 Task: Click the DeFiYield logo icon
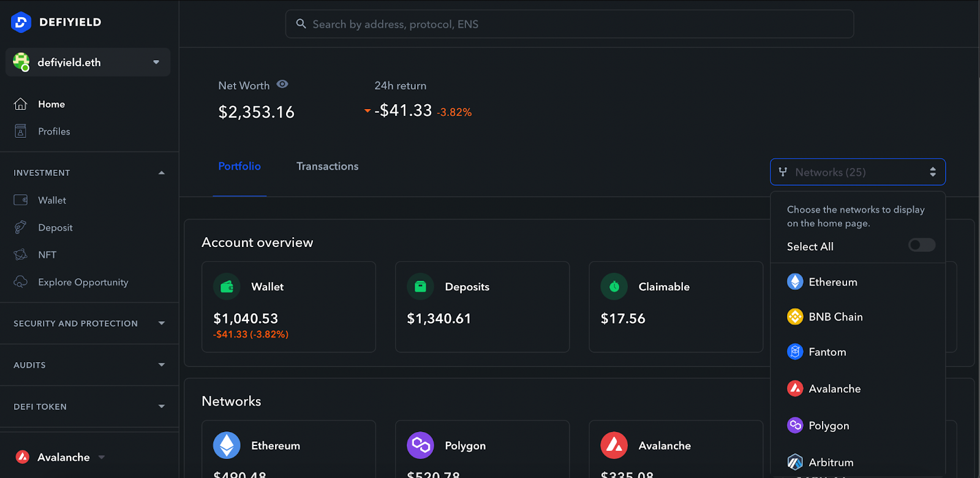tap(21, 22)
